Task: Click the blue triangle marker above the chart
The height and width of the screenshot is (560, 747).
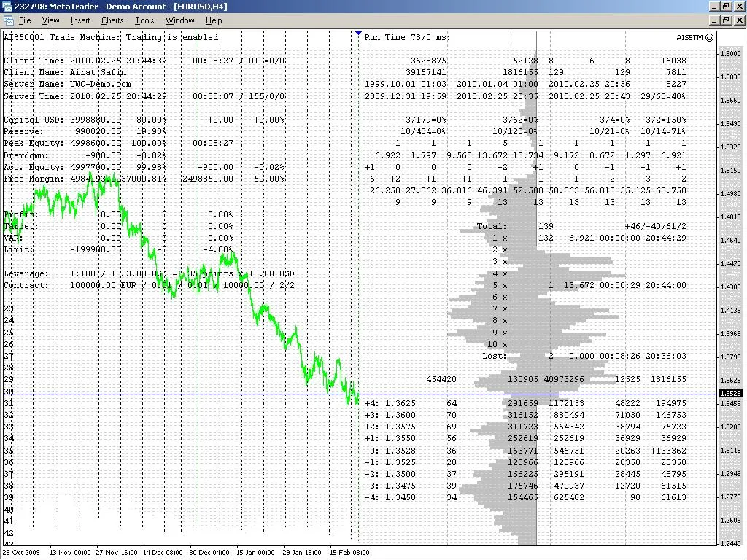Action: [x=357, y=32]
